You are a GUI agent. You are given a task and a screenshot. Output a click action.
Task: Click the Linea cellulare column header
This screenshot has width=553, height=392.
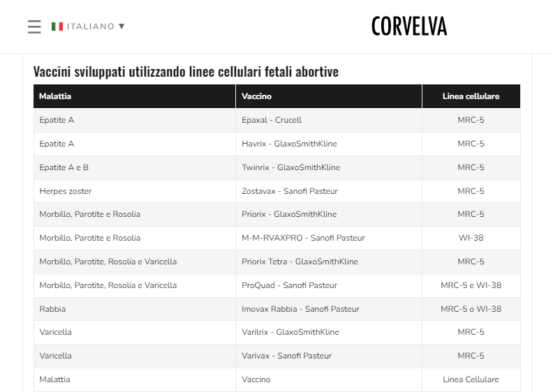(471, 96)
